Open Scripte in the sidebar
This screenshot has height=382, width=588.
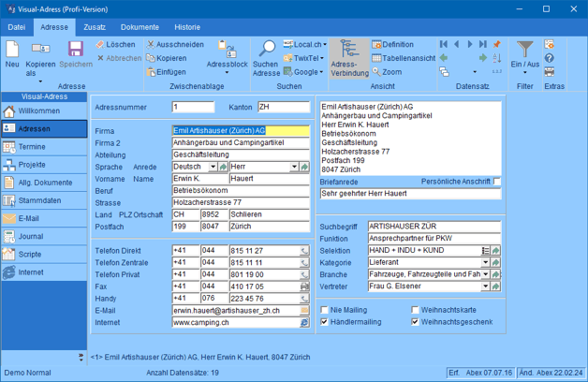tap(44, 254)
